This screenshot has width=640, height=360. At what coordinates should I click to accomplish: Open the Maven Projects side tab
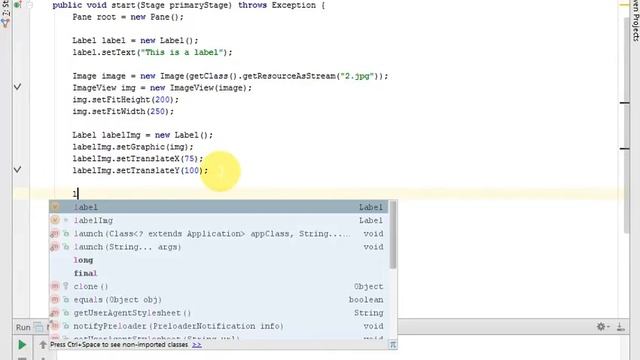pos(636,20)
